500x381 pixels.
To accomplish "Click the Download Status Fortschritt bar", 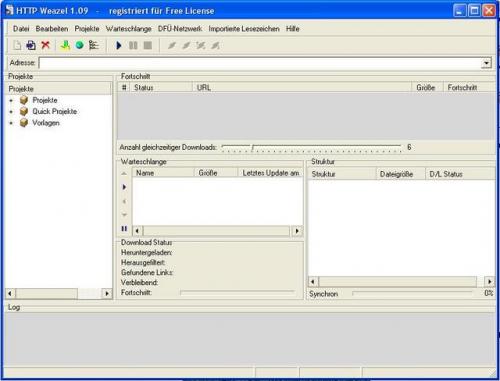I will 237,292.
